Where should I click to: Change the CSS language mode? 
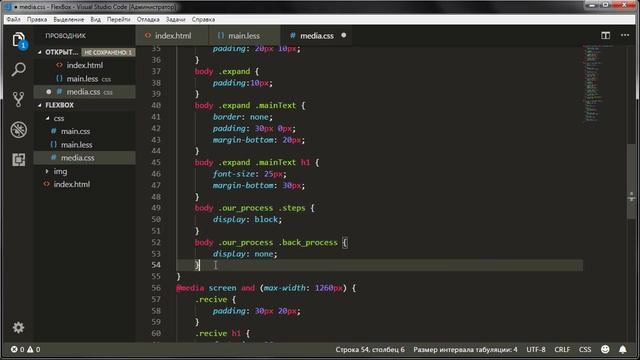coord(585,349)
